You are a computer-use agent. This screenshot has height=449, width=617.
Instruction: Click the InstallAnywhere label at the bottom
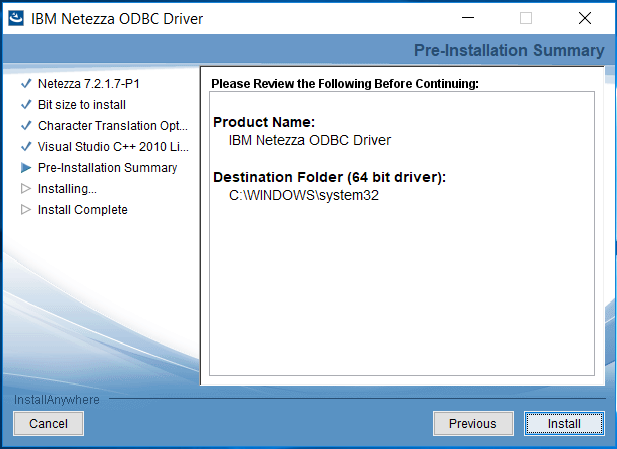(57, 400)
